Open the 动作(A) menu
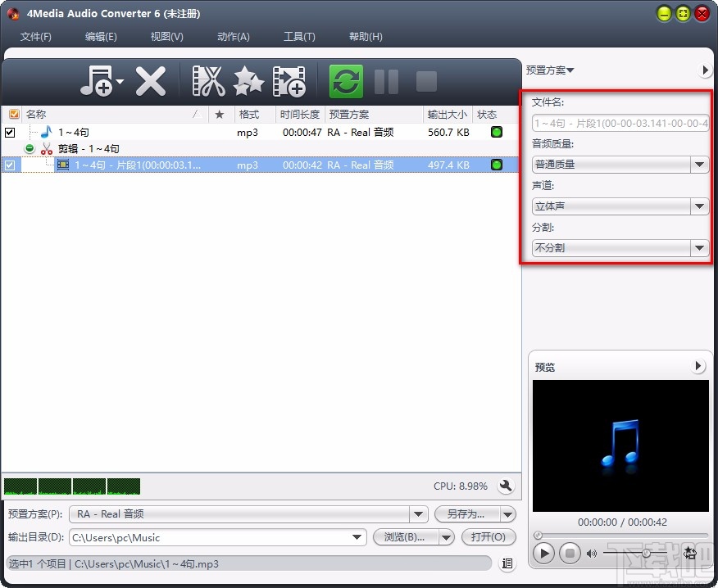The height and width of the screenshot is (588, 718). tap(233, 36)
